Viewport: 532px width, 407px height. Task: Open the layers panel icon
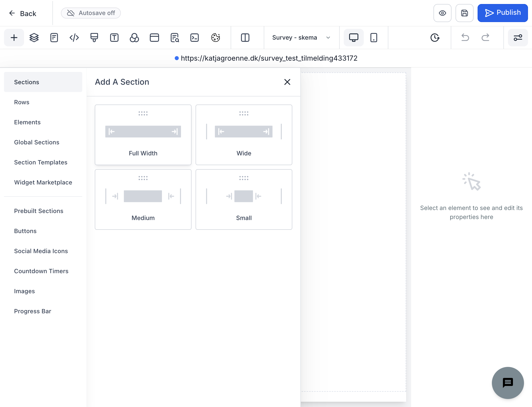coord(34,38)
